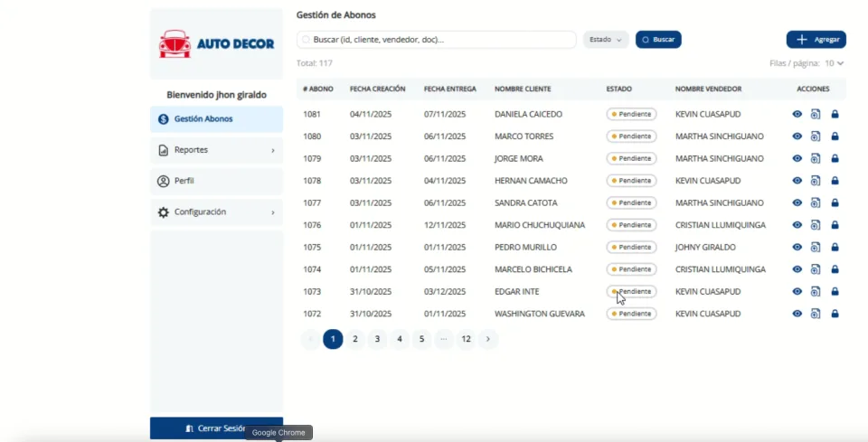Click lock icon for abono 1081
868x442 pixels.
(835, 114)
